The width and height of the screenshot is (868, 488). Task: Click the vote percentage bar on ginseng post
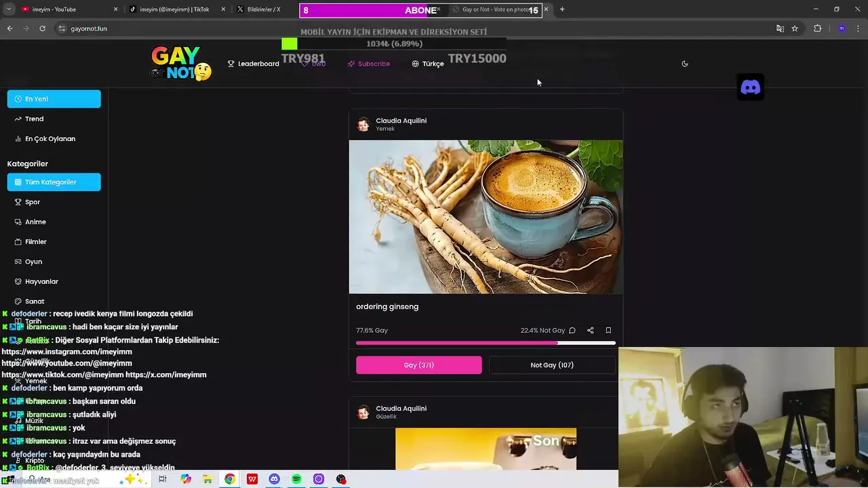click(x=486, y=343)
